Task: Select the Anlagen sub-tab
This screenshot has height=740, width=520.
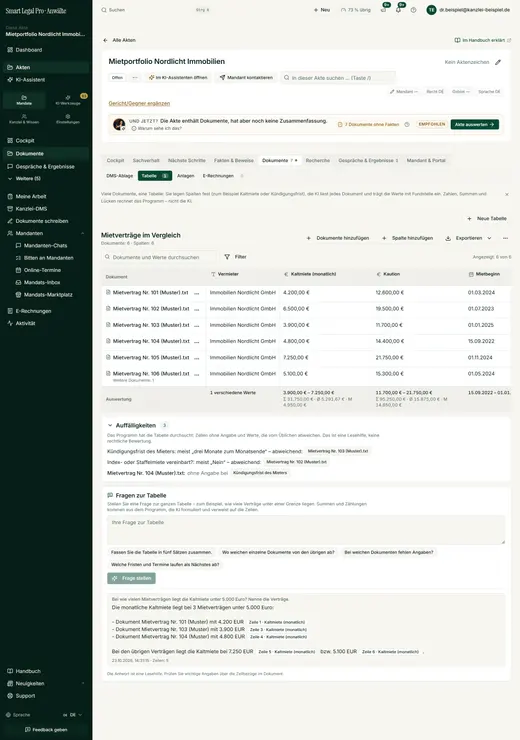Action: [185, 176]
